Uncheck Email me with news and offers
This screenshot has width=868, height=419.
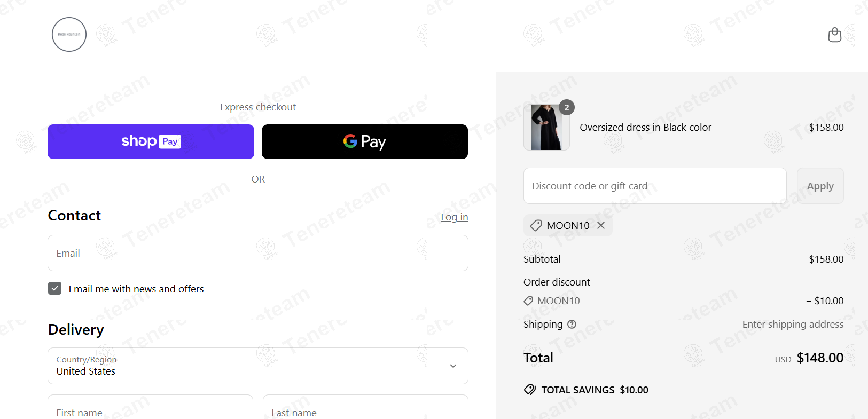click(x=54, y=288)
